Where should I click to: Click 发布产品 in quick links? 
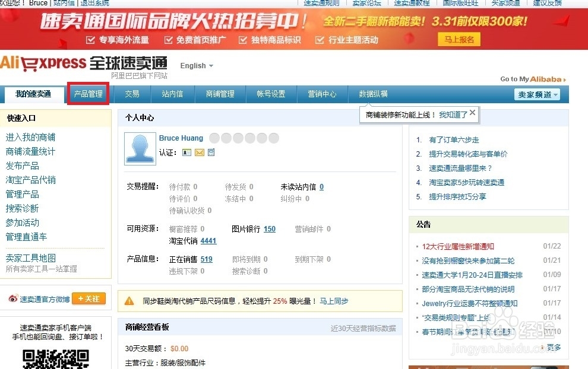22,166
